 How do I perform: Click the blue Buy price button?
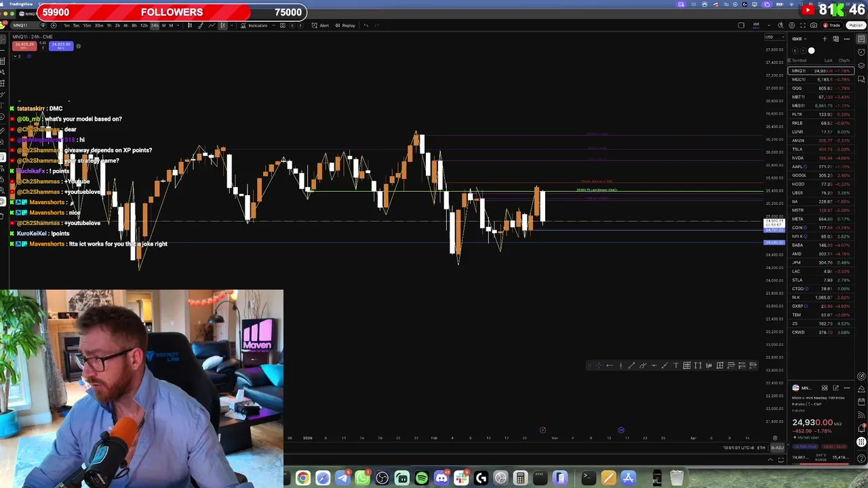click(61, 46)
